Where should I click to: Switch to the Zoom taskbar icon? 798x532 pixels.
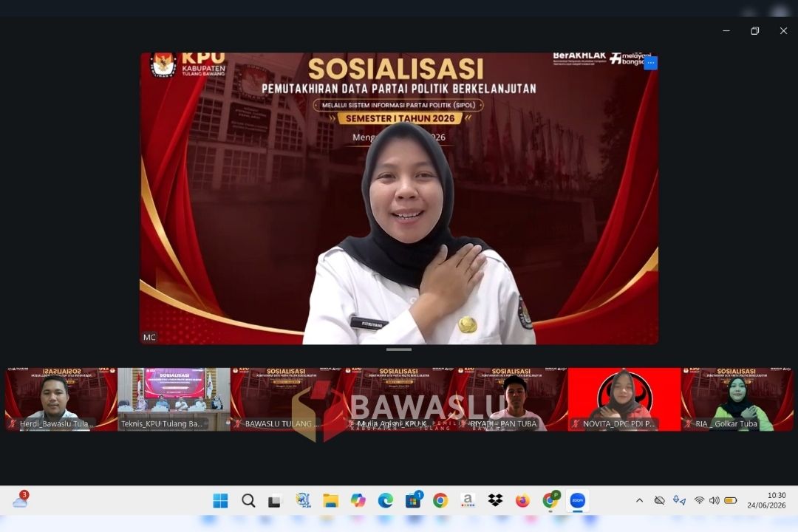click(x=578, y=501)
